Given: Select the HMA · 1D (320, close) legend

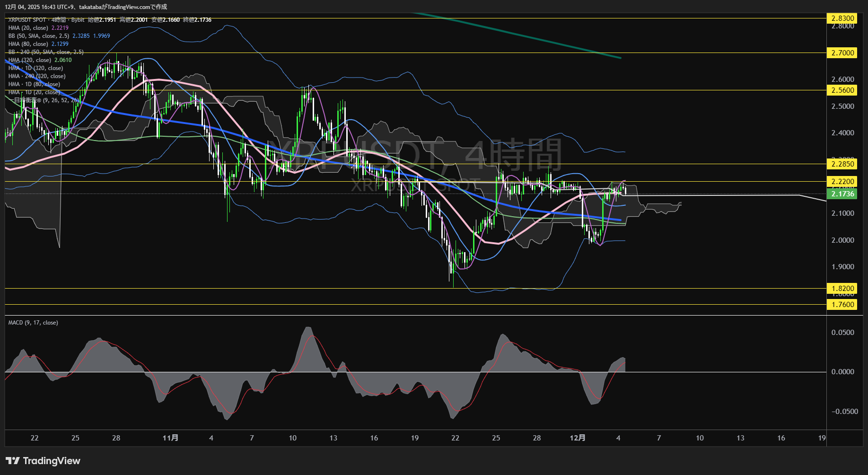Looking at the screenshot, I should tap(35, 68).
